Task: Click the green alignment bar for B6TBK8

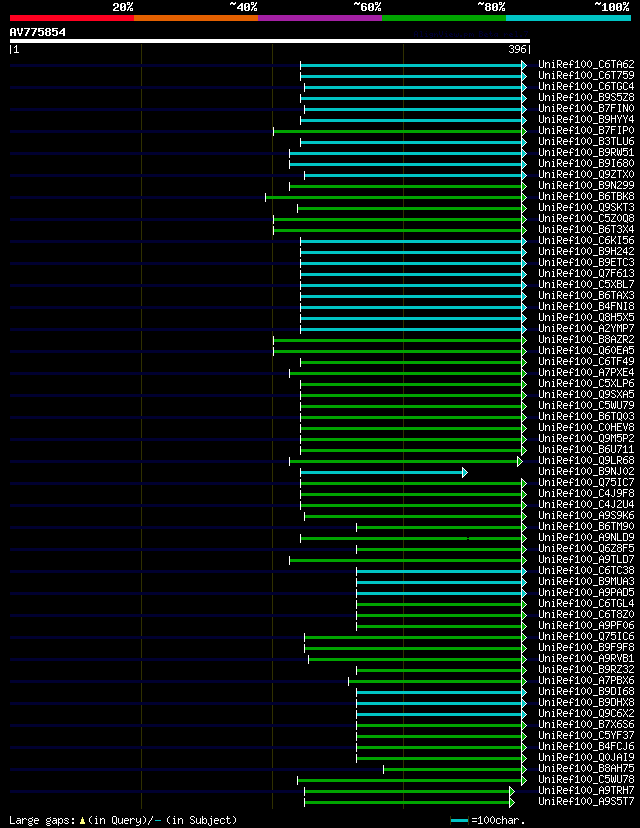Action: click(x=396, y=197)
